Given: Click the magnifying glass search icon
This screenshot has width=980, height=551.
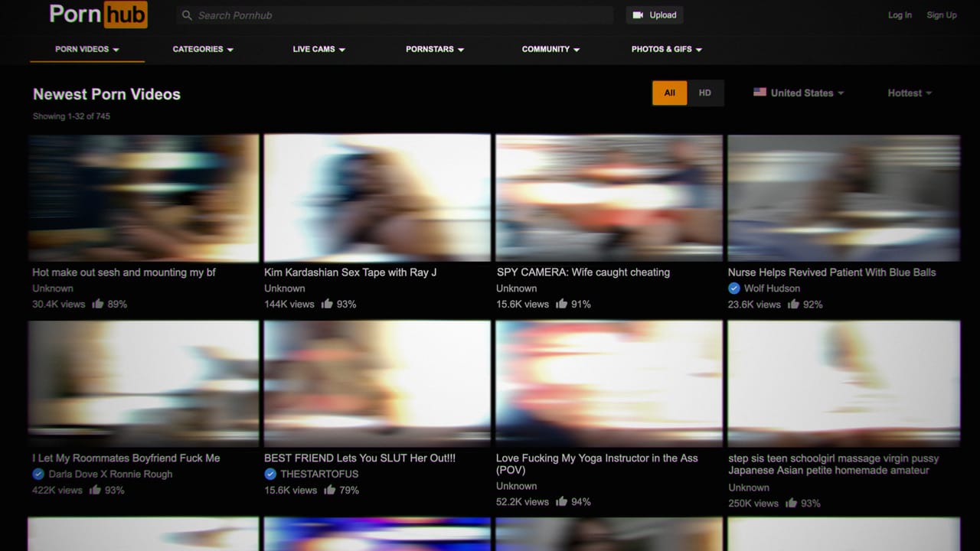Looking at the screenshot, I should point(187,15).
